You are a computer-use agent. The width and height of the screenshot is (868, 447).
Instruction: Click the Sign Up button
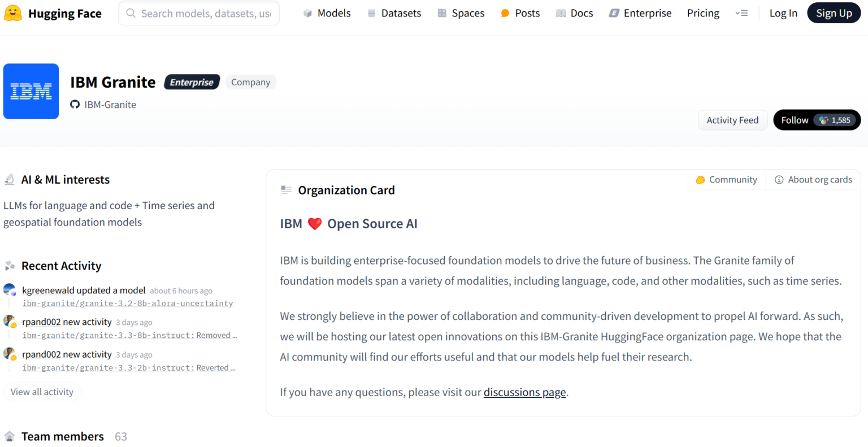pos(834,13)
